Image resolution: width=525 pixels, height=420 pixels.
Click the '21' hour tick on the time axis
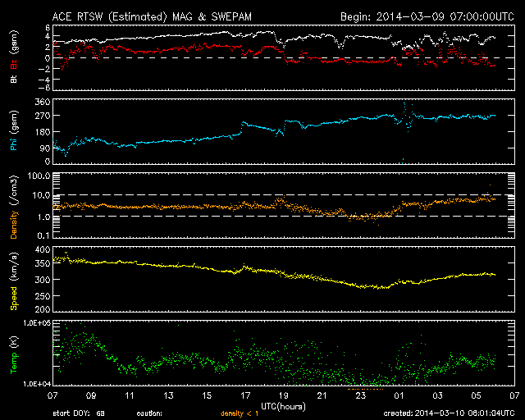(x=322, y=396)
